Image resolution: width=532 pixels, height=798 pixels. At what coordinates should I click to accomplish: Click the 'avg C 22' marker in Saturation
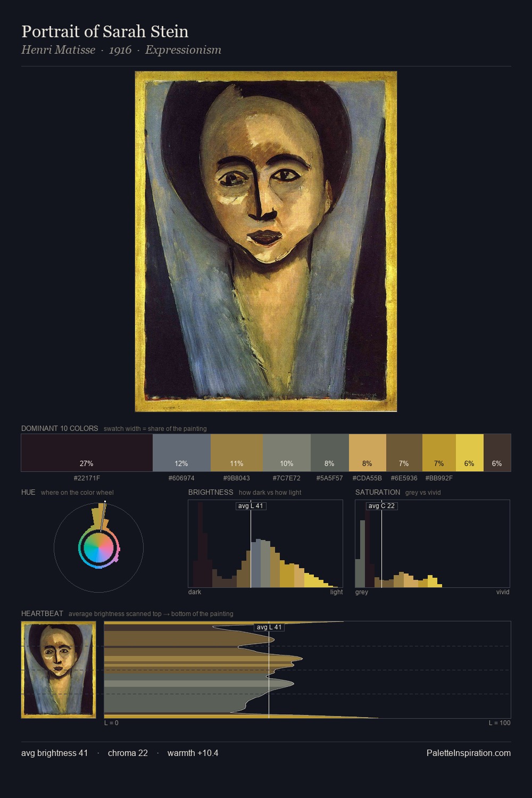[382, 506]
